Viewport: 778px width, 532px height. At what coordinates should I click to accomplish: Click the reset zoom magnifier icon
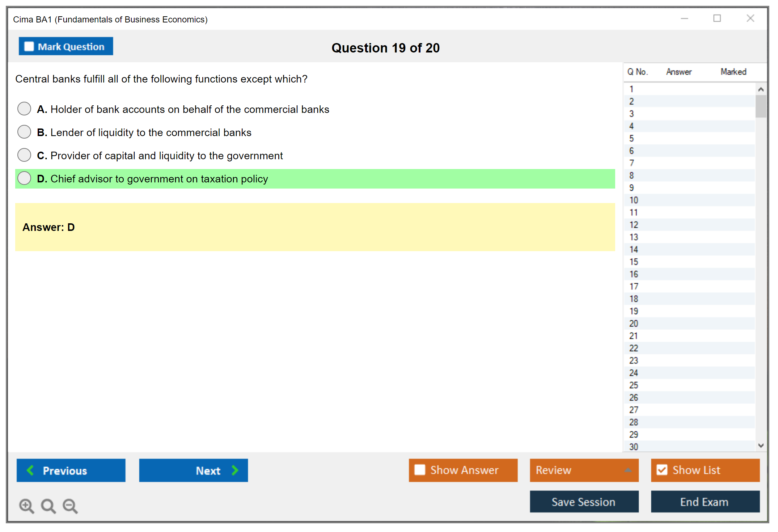[x=48, y=506]
